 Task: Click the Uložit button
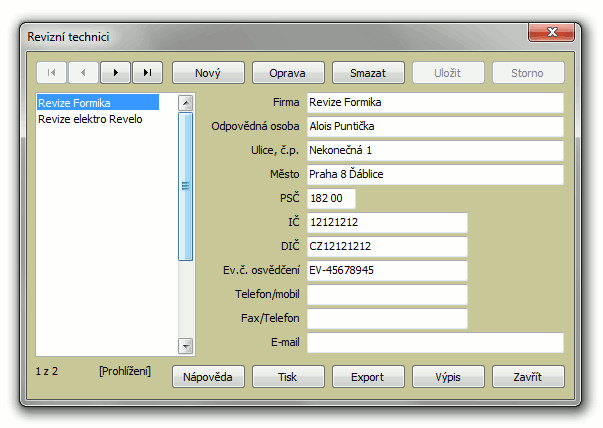tap(448, 73)
